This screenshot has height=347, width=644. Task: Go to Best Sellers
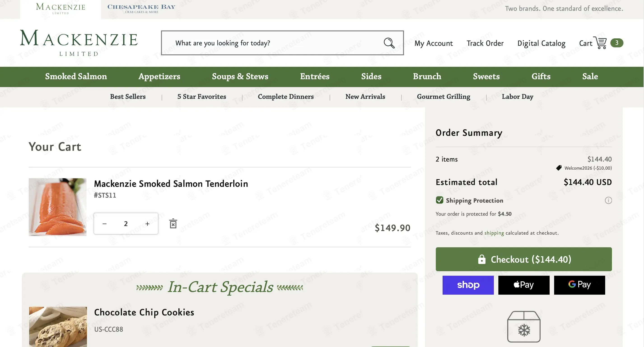[x=128, y=97]
